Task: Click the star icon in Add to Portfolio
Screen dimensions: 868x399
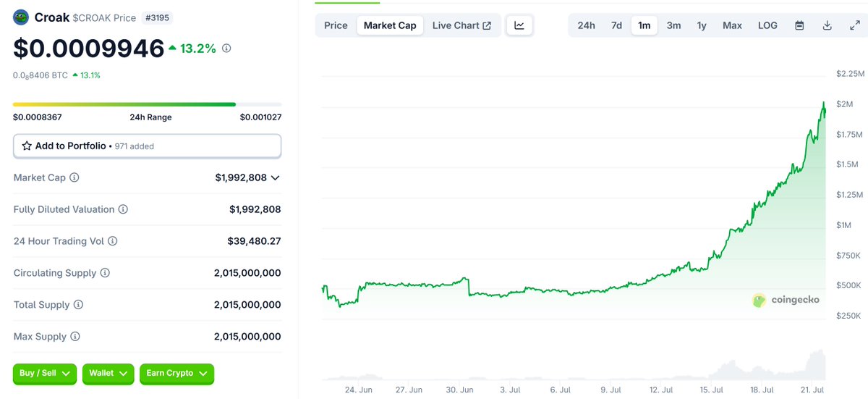Action: tap(27, 146)
